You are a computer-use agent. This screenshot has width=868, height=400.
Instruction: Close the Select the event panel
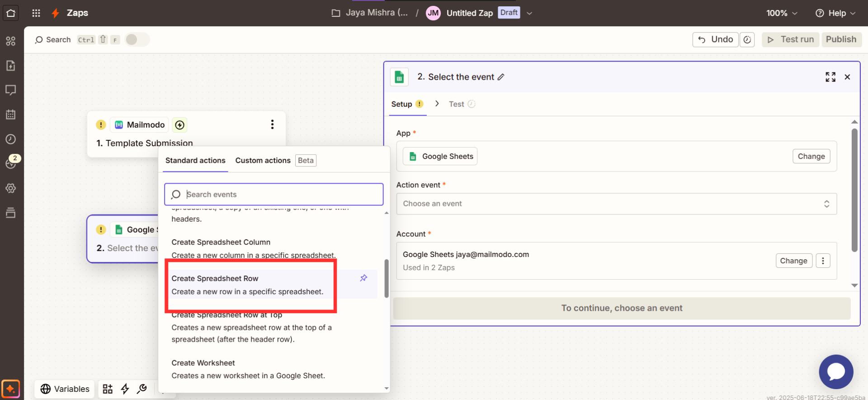pyautogui.click(x=848, y=77)
